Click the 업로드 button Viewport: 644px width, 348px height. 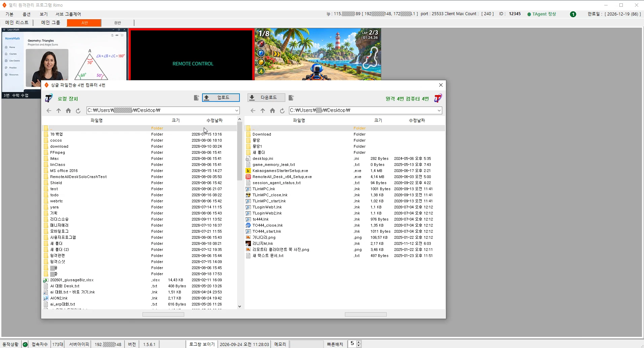[221, 97]
